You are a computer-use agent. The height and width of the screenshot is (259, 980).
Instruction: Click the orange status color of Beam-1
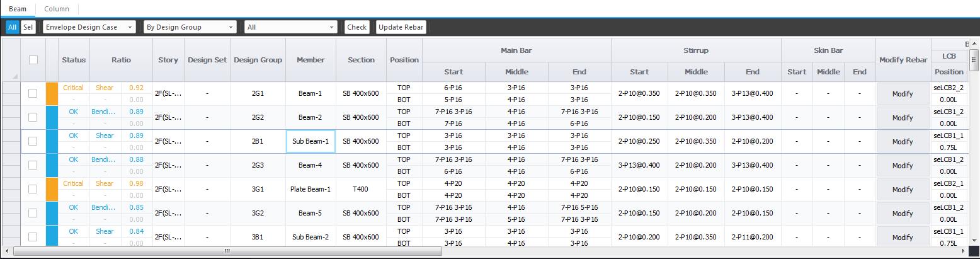[x=52, y=93]
